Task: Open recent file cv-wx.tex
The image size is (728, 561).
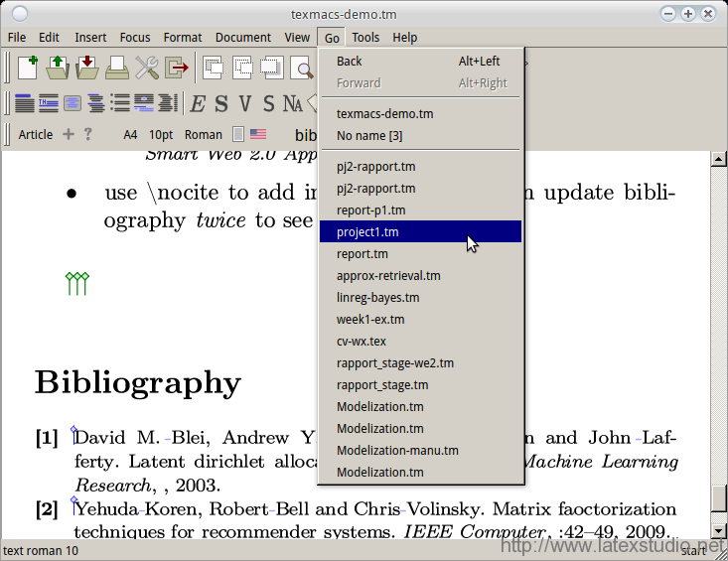Action: pyautogui.click(x=421, y=341)
